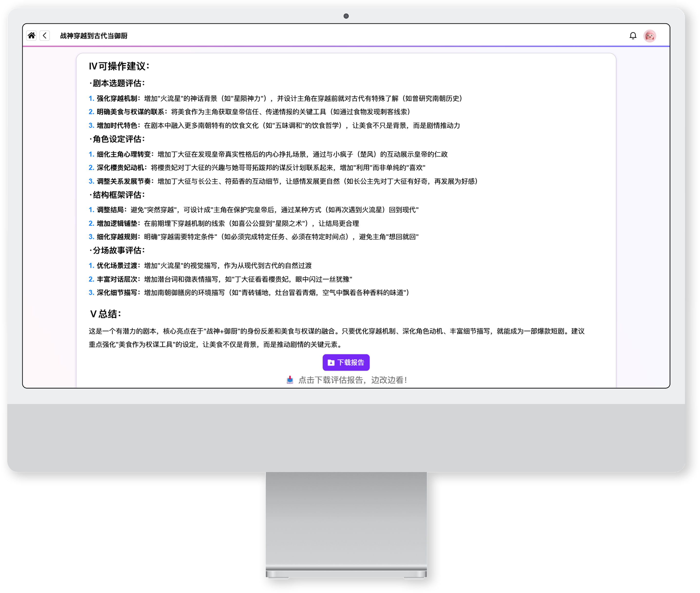
Task: Click the 下载报告 button
Action: 346,362
